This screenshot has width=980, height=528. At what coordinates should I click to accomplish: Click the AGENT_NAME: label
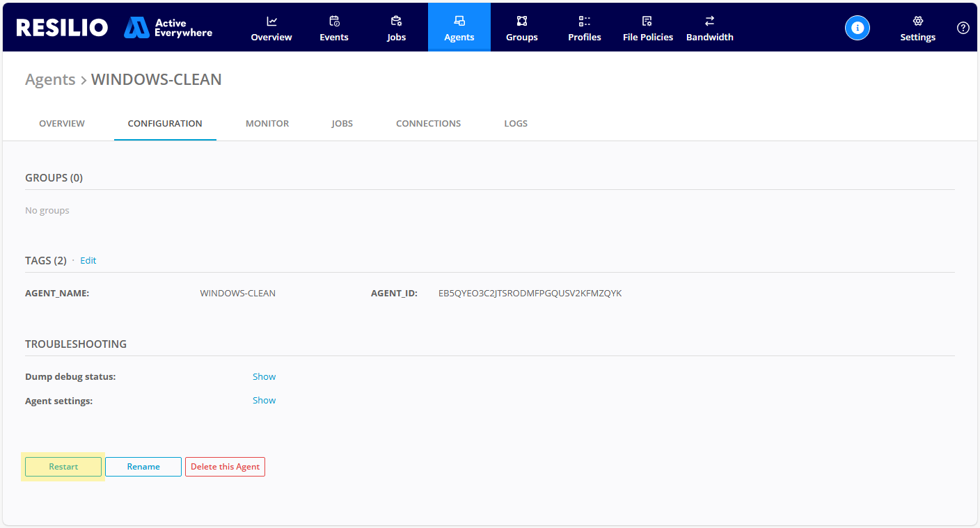coord(57,294)
